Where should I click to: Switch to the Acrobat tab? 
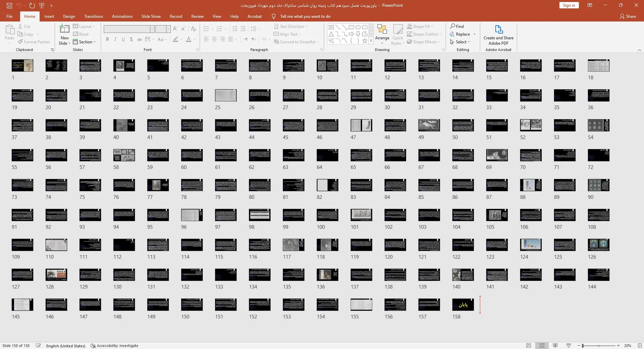click(x=255, y=16)
